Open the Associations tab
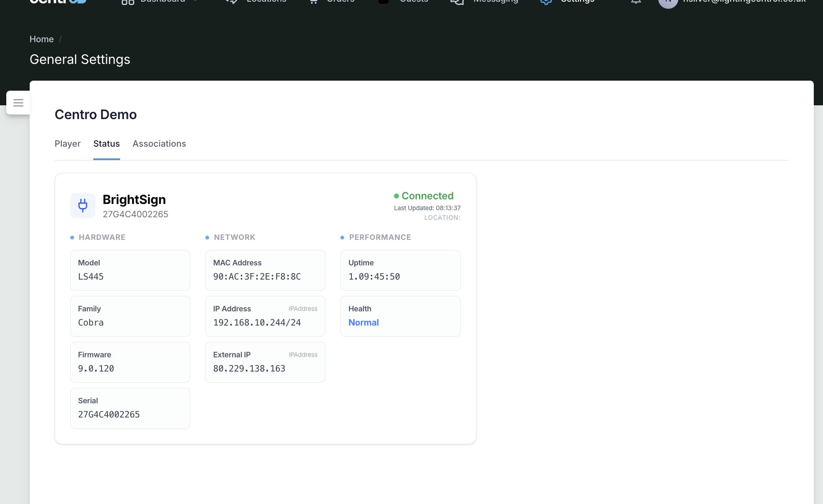This screenshot has width=823, height=504. coord(159,144)
